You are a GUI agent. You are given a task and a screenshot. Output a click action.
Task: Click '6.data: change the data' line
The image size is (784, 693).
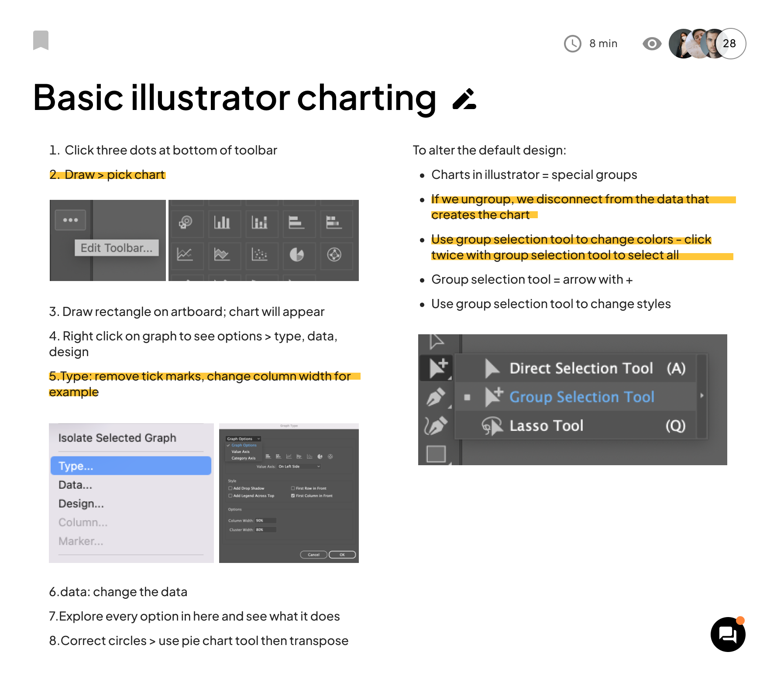(118, 592)
